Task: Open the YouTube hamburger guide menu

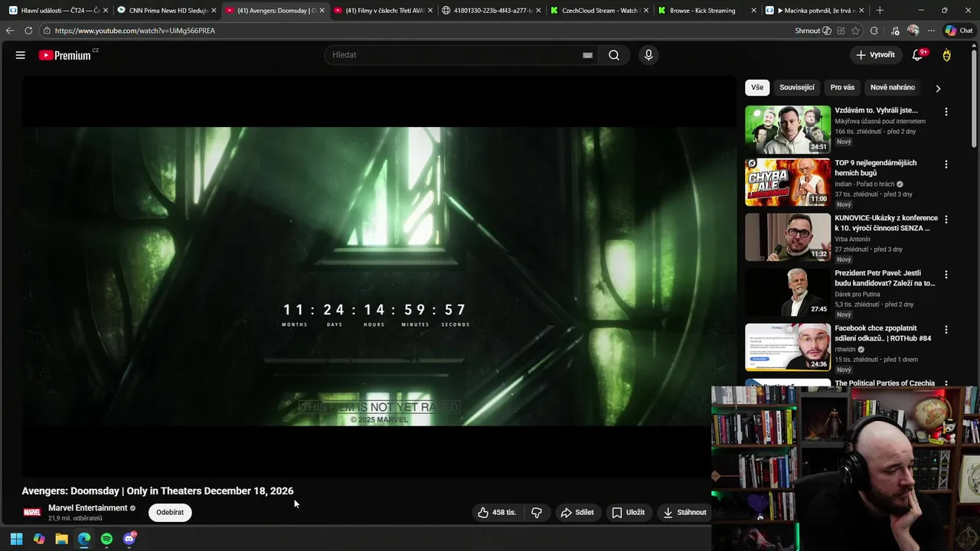Action: point(21,55)
